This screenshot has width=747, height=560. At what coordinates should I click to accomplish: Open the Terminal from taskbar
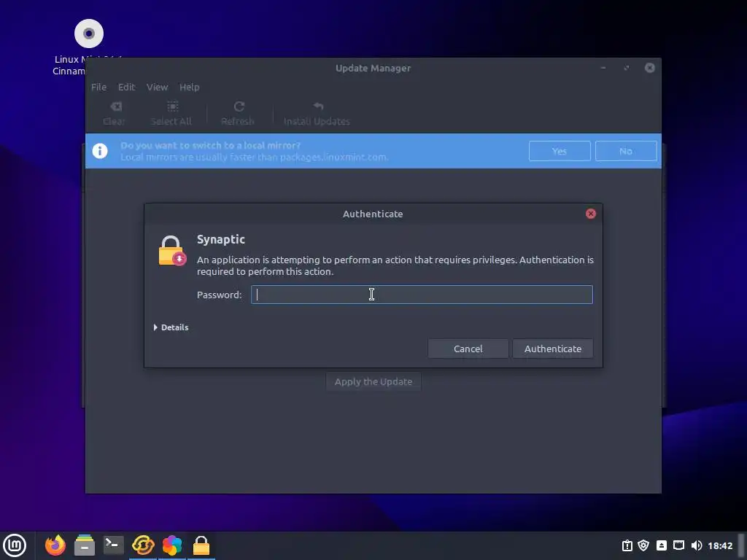[113, 545]
